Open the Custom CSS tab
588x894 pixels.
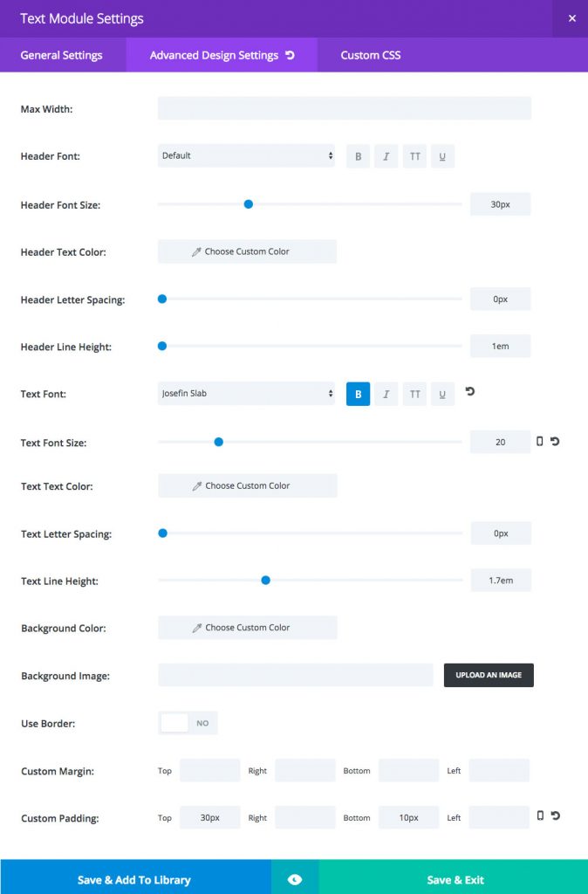pyautogui.click(x=370, y=55)
